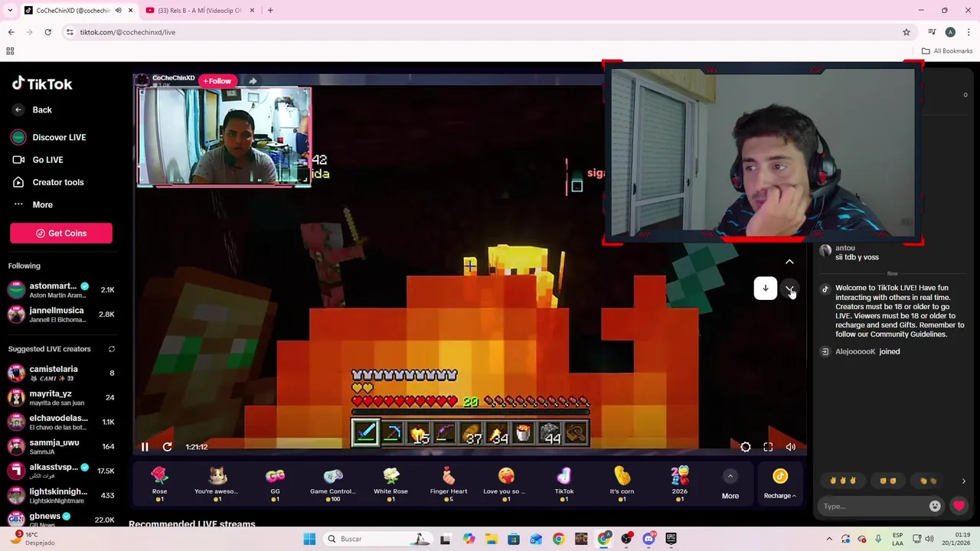Reload the live stream player

coord(167,447)
